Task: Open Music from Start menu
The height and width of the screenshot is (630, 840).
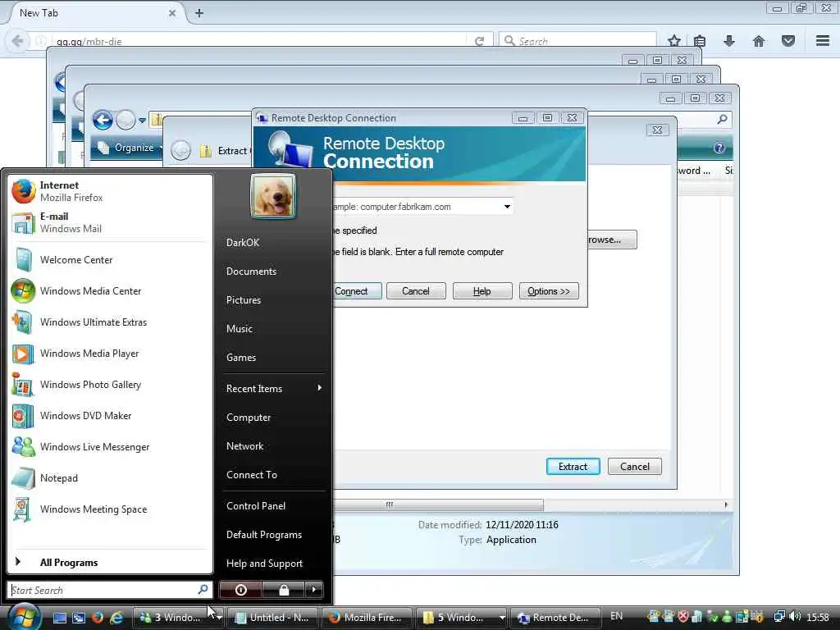Action: [239, 329]
